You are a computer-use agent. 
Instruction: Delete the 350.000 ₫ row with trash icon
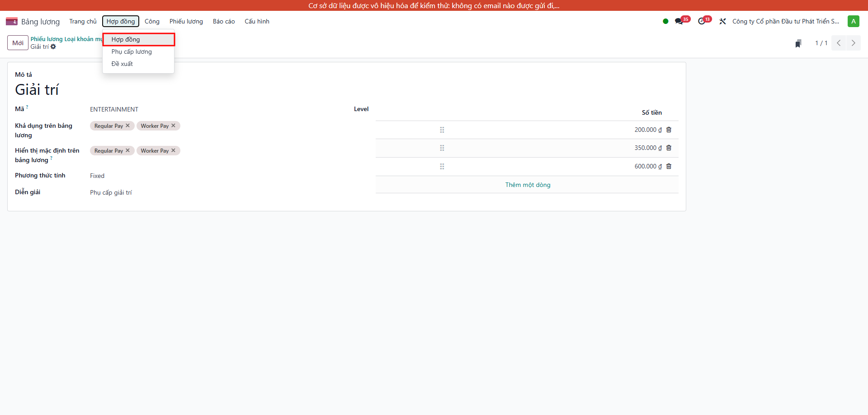pyautogui.click(x=669, y=148)
